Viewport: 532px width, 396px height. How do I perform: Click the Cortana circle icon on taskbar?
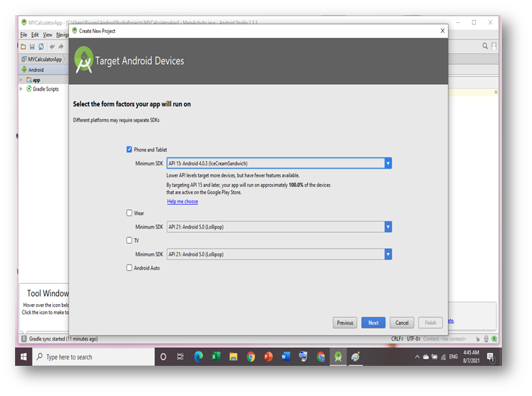pyautogui.click(x=163, y=356)
